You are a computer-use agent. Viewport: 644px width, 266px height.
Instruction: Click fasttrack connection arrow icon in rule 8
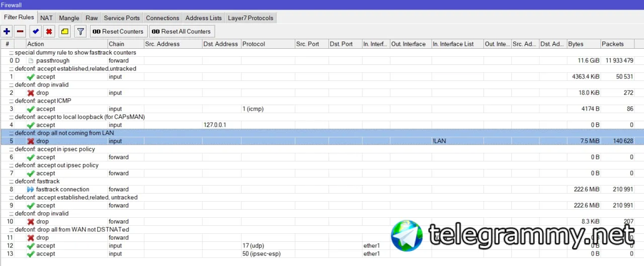31,189
